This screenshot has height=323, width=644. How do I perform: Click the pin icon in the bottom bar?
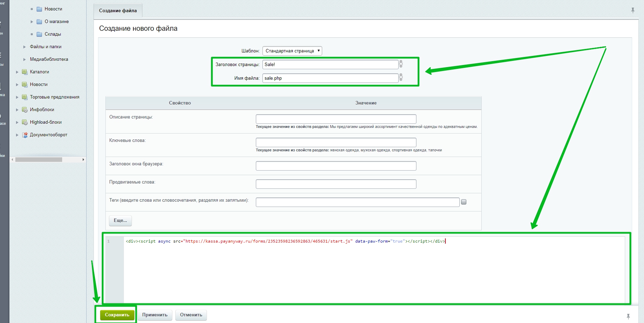click(628, 316)
